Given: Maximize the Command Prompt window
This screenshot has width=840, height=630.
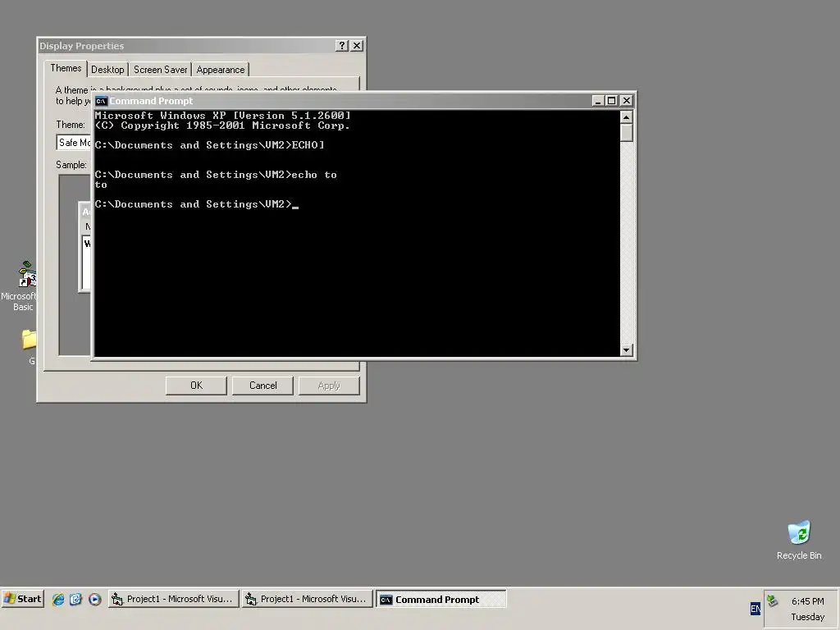Looking at the screenshot, I should click(x=611, y=101).
